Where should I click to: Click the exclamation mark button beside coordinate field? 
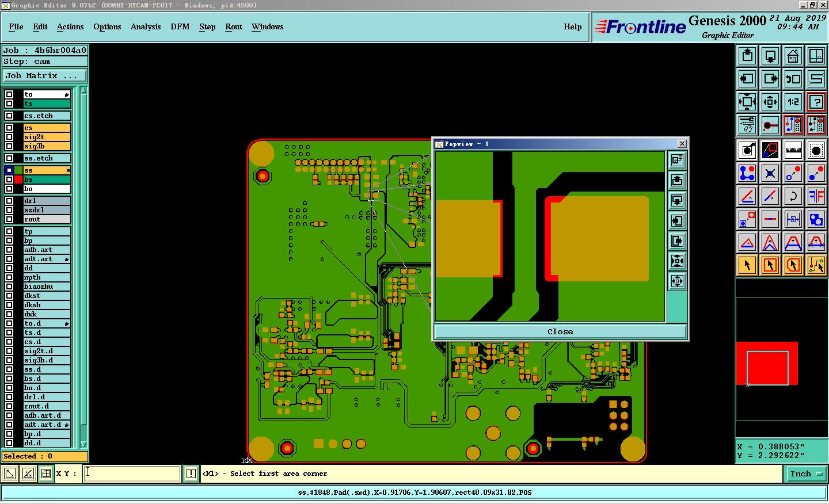pyautogui.click(x=191, y=474)
